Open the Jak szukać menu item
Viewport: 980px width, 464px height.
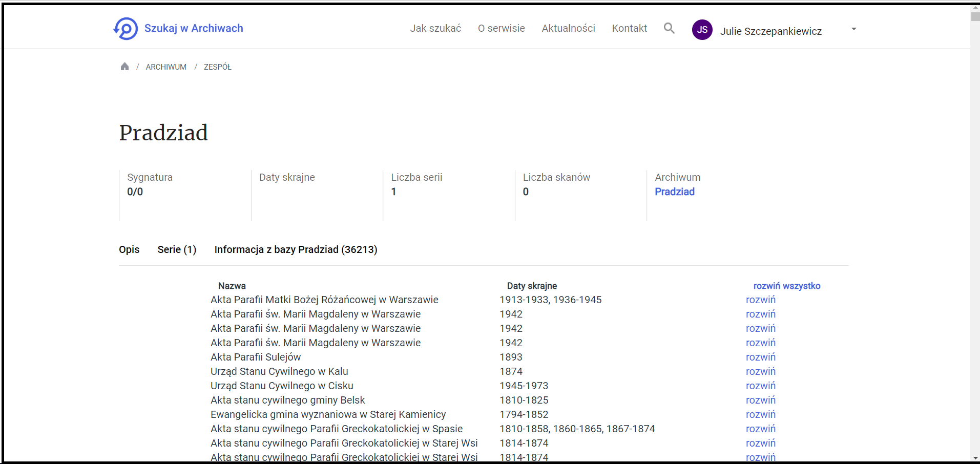[435, 28]
